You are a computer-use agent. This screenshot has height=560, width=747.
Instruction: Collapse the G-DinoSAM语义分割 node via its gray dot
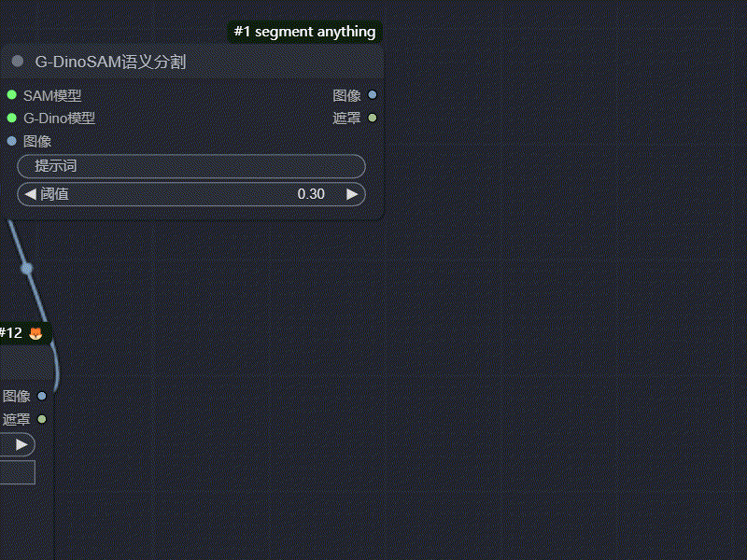(18, 61)
